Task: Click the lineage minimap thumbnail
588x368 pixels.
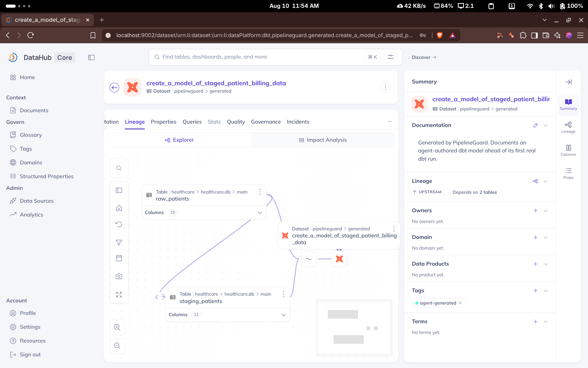Action: [x=354, y=328]
